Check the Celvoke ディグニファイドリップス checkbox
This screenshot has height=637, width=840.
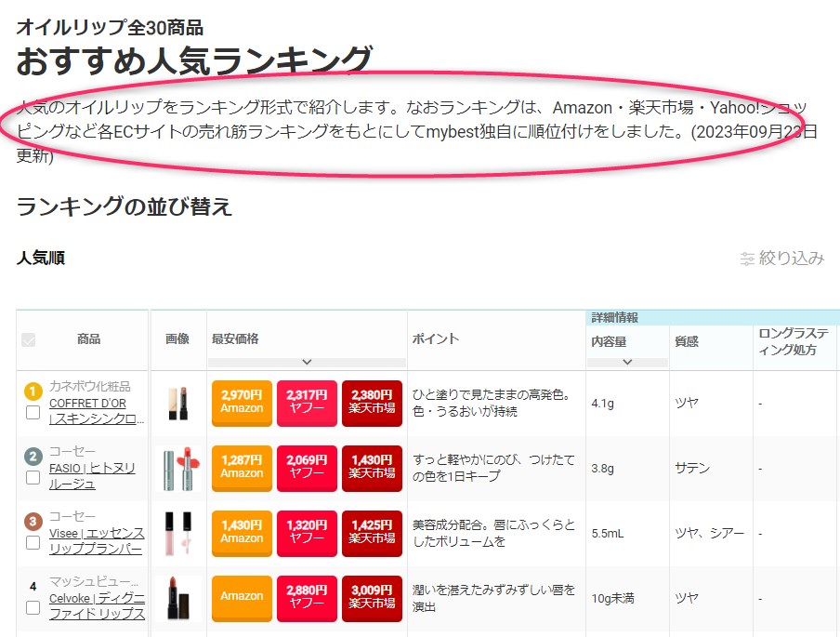(x=33, y=607)
